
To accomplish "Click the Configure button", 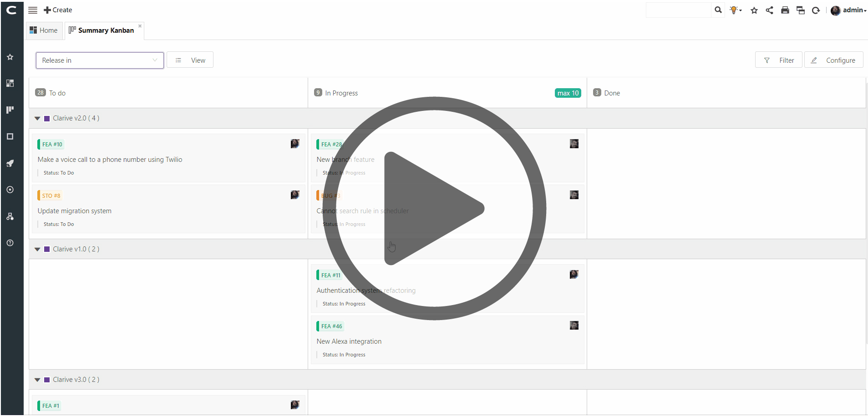I will point(833,60).
